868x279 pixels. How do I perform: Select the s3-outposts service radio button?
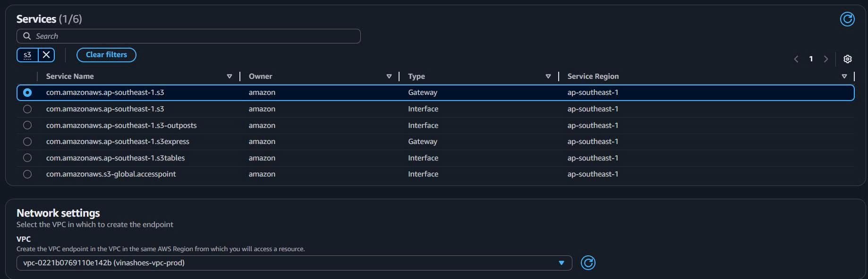tap(27, 126)
